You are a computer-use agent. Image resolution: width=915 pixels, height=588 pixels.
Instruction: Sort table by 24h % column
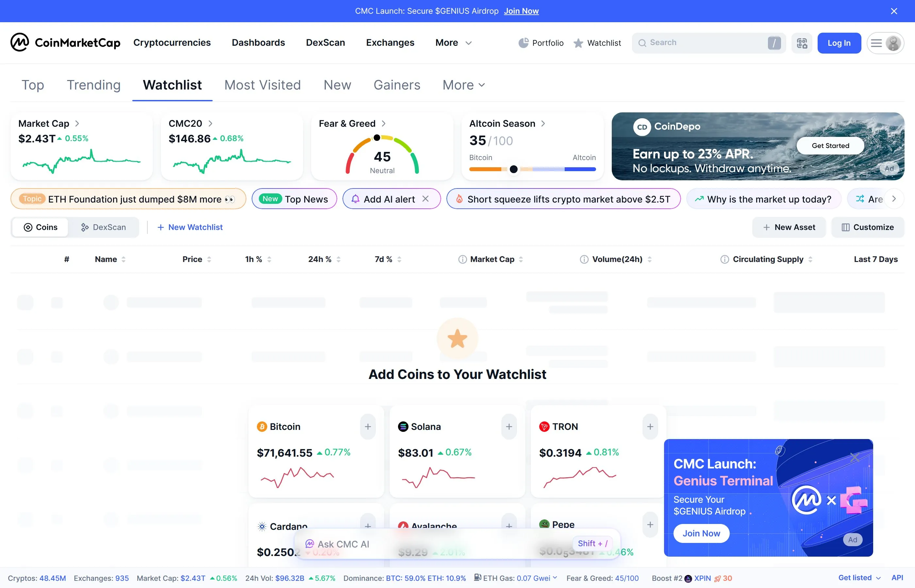pyautogui.click(x=324, y=259)
